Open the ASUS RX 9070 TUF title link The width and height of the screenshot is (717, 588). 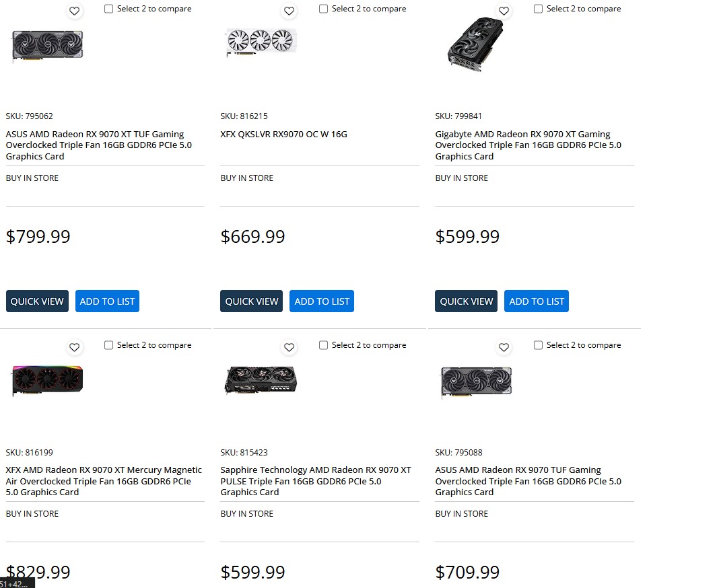pyautogui.click(x=528, y=481)
